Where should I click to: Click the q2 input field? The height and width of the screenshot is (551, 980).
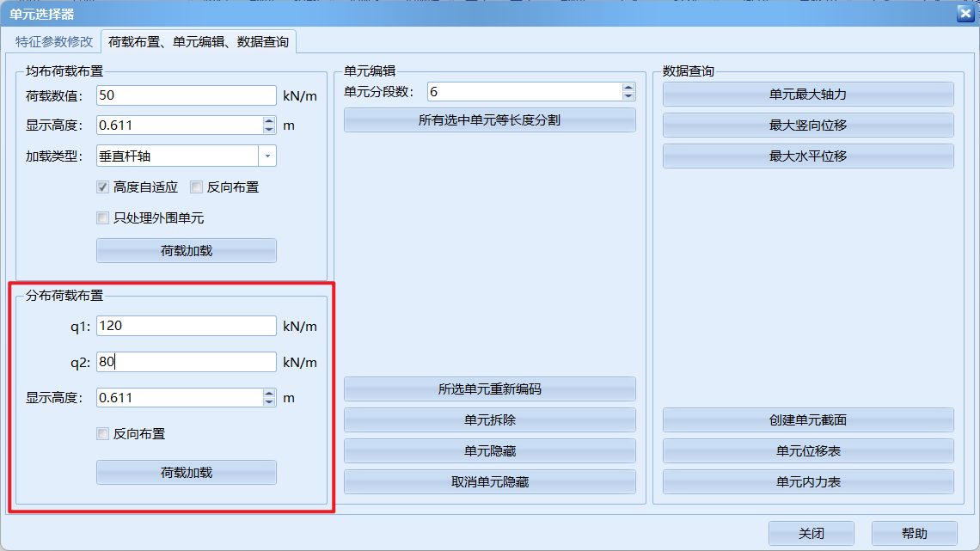(186, 362)
